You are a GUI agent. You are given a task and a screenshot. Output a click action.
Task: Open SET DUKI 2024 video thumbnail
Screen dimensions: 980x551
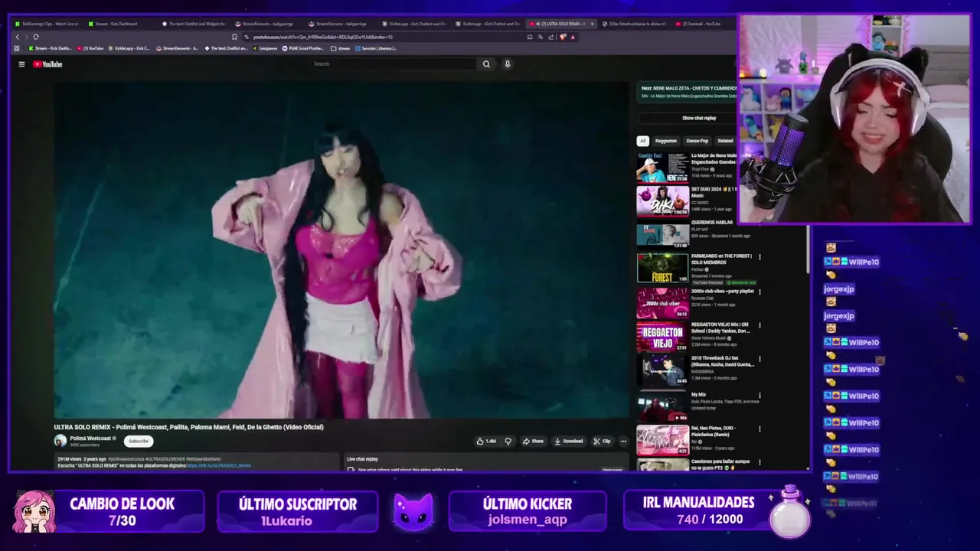pyautogui.click(x=663, y=201)
